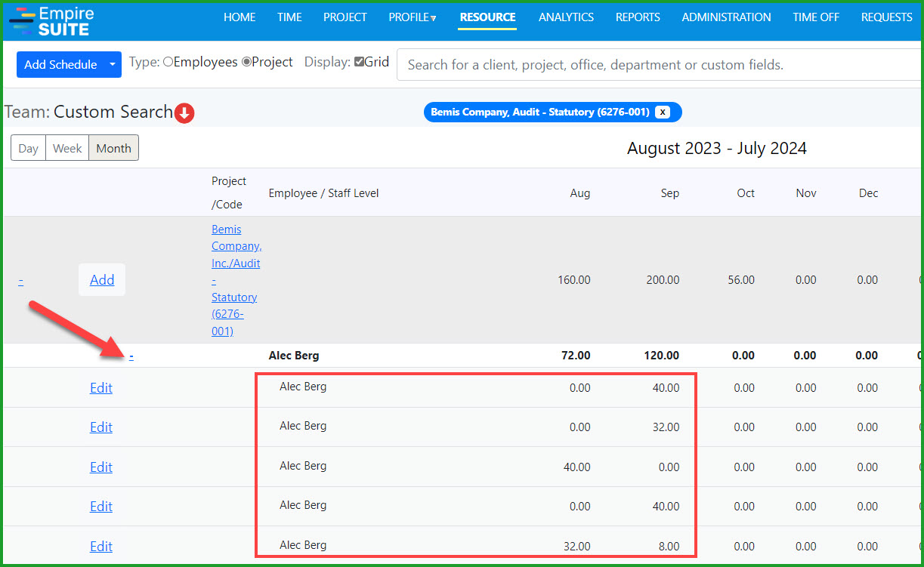Click the Aug column header

pyautogui.click(x=580, y=193)
